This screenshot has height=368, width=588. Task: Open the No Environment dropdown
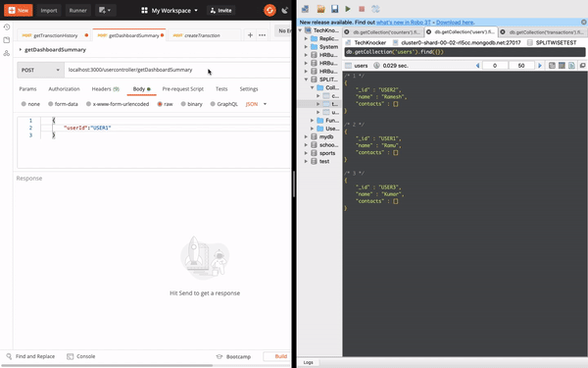tap(283, 30)
